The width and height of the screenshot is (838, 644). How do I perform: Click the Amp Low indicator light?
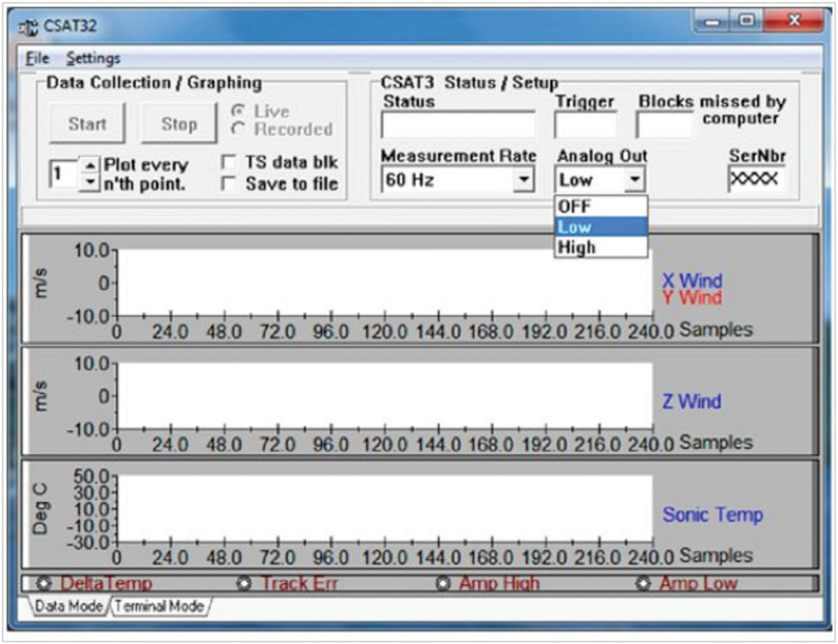click(x=643, y=583)
